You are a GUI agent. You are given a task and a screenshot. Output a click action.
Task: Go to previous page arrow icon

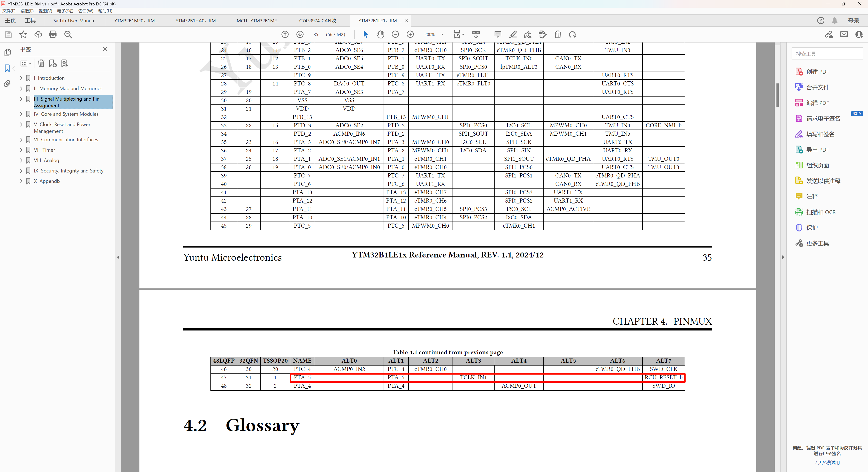[285, 34]
